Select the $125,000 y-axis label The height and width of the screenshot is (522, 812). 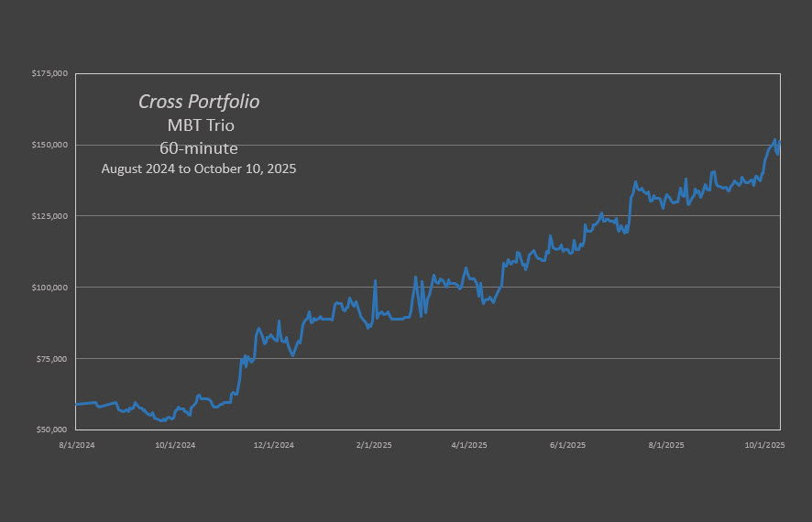click(x=50, y=216)
